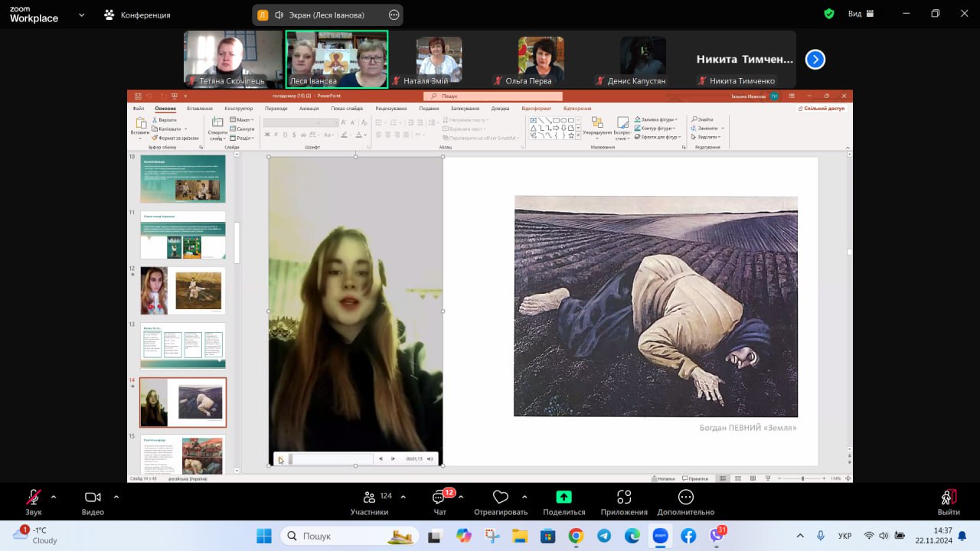Open Google Chrome from the taskbar
The image size is (980, 551).
click(576, 536)
